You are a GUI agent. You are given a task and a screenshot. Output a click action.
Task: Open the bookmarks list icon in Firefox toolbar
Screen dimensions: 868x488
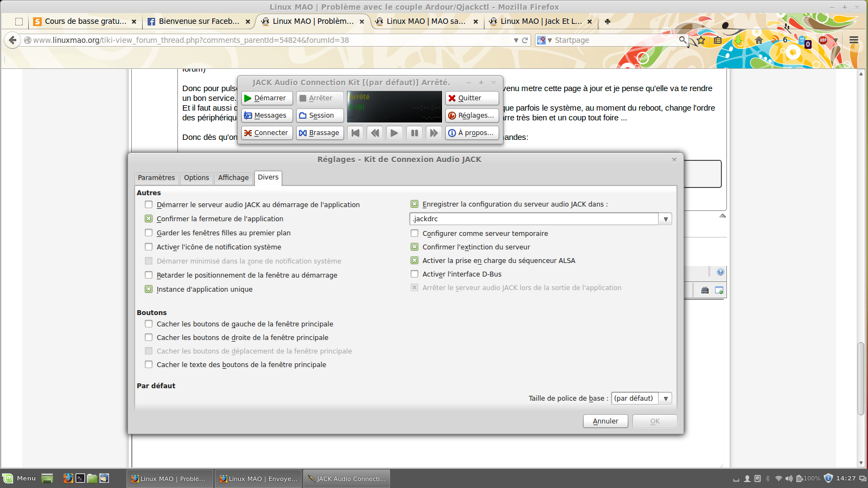tap(718, 40)
